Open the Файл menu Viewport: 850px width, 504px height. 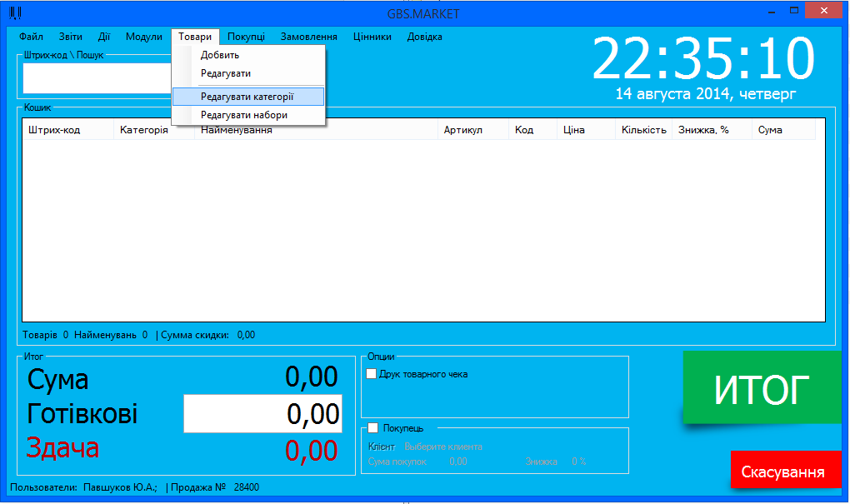pyautogui.click(x=31, y=37)
